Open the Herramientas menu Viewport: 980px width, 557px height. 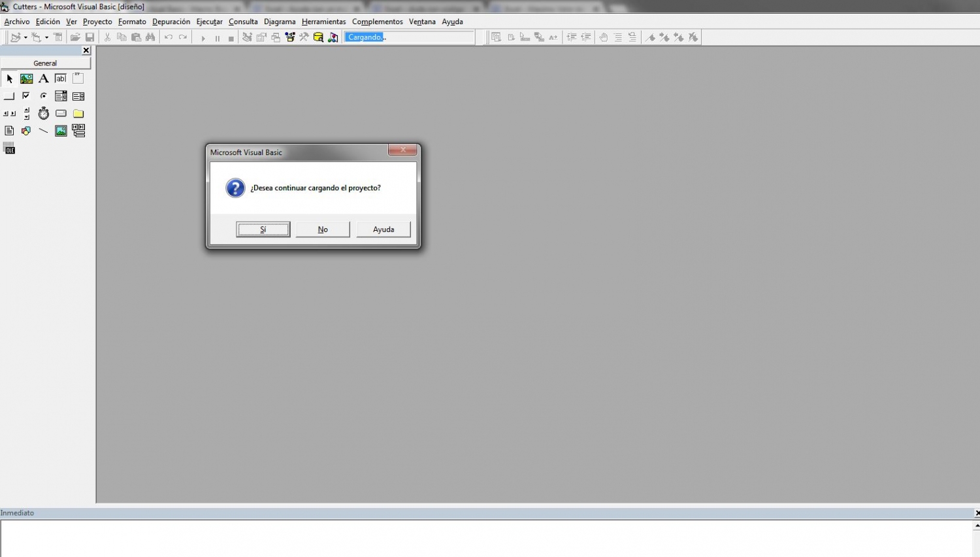tap(323, 22)
